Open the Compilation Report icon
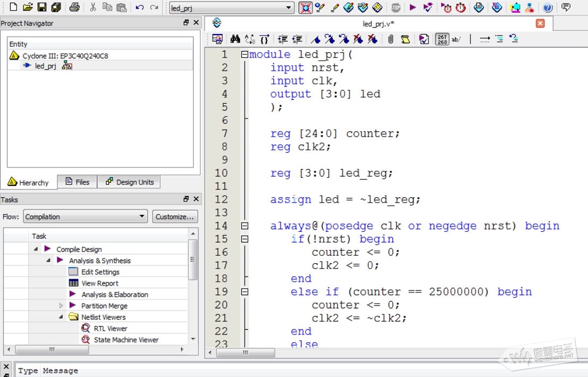 point(478,7)
